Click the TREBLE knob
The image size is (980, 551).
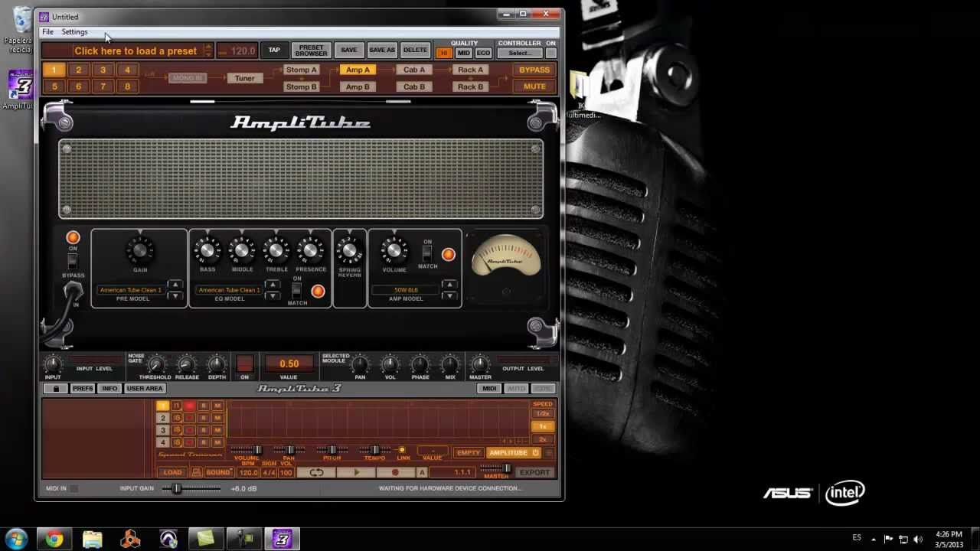click(x=276, y=249)
